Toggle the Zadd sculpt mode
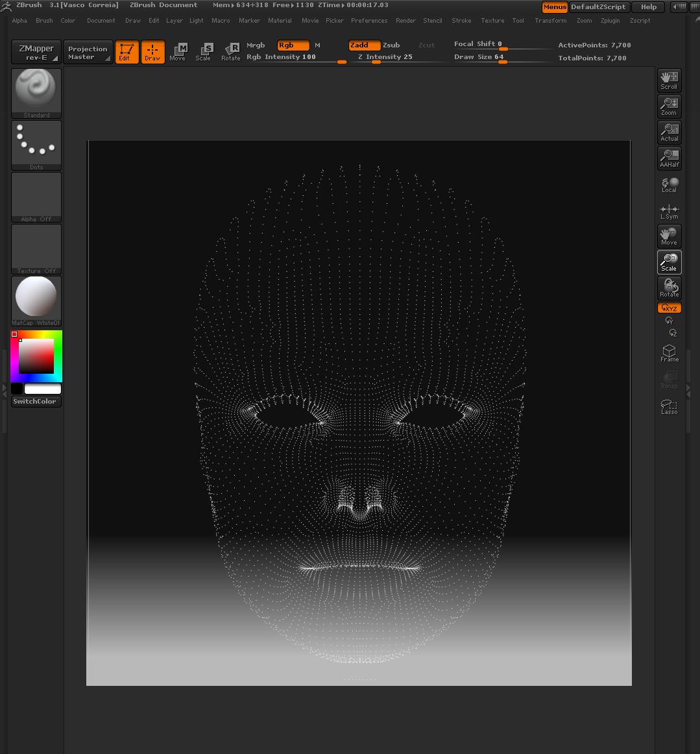Viewport: 700px width, 754px height. 364,45
